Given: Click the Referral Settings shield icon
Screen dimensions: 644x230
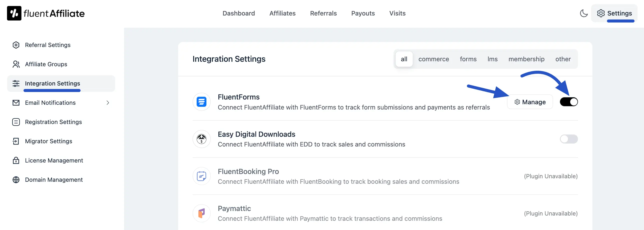Looking at the screenshot, I should click(x=16, y=45).
